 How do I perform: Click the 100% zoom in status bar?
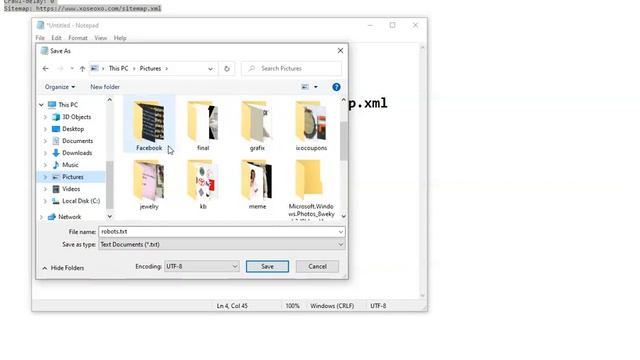[x=292, y=306]
